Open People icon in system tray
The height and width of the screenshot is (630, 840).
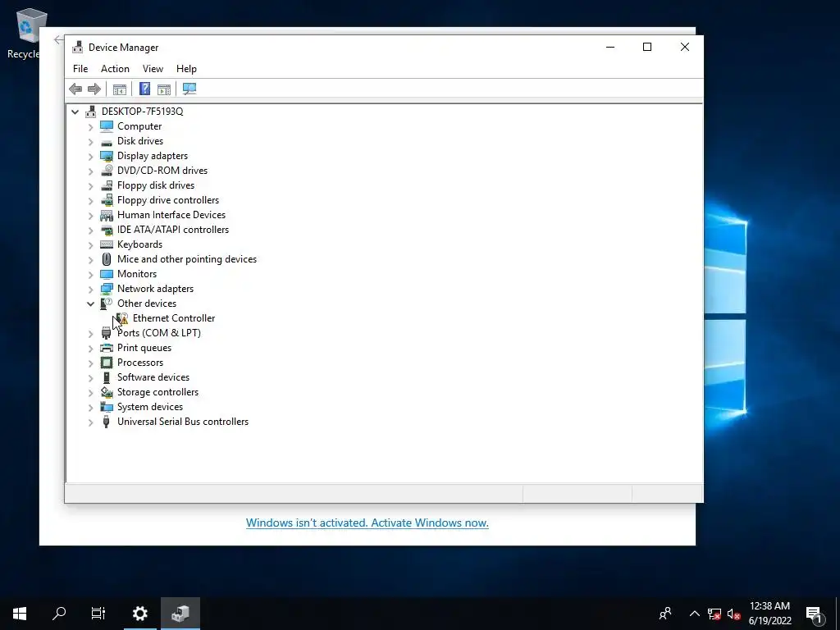[665, 614]
